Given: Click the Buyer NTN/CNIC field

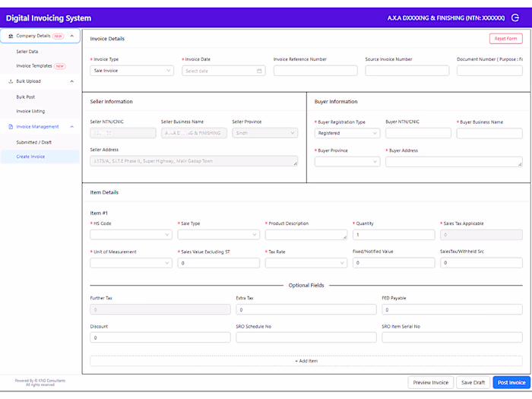Looking at the screenshot, I should 418,133.
